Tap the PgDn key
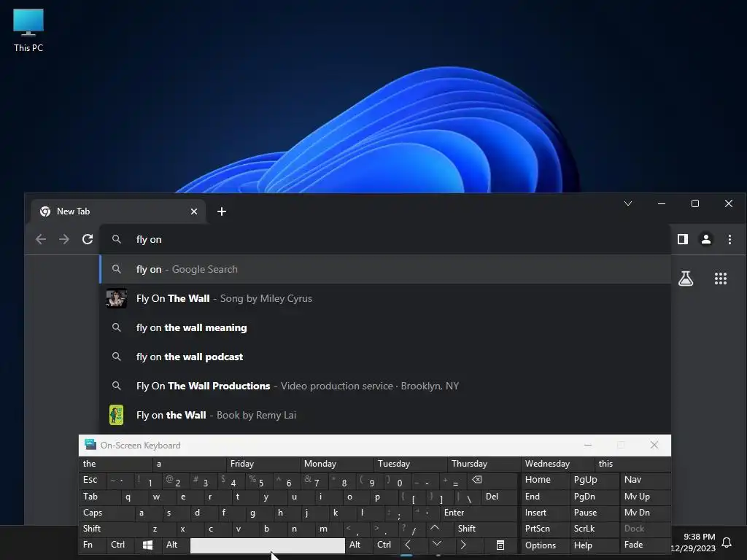747x560 pixels. [594, 497]
